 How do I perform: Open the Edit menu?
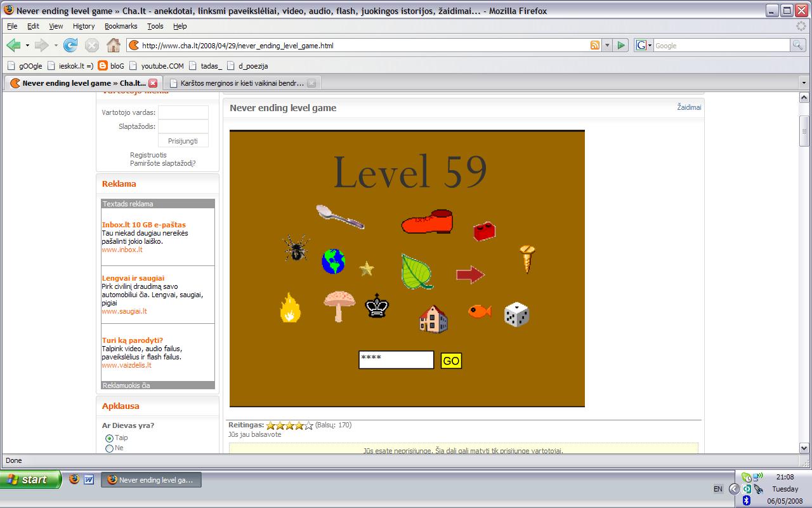pos(33,26)
